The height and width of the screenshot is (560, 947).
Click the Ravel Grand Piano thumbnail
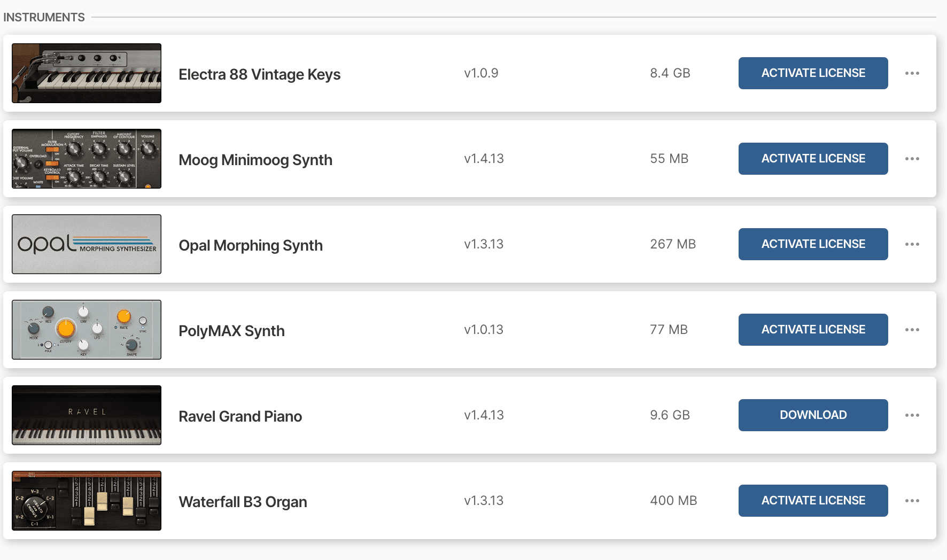[x=86, y=415]
